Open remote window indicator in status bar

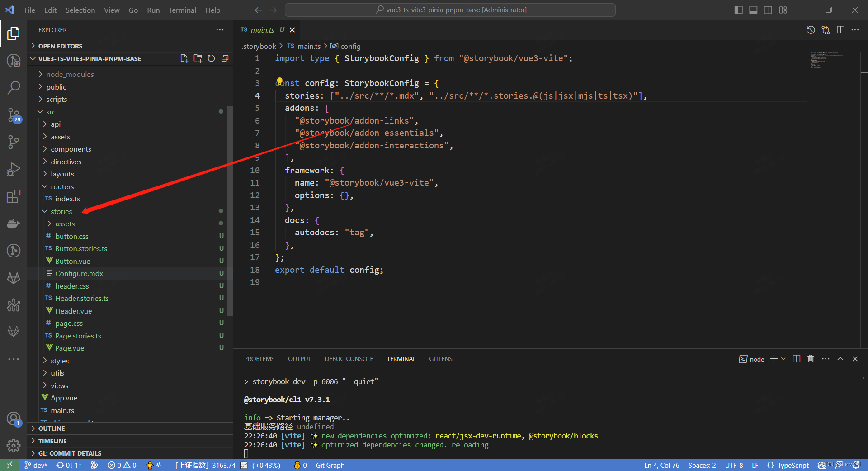[x=9, y=465]
